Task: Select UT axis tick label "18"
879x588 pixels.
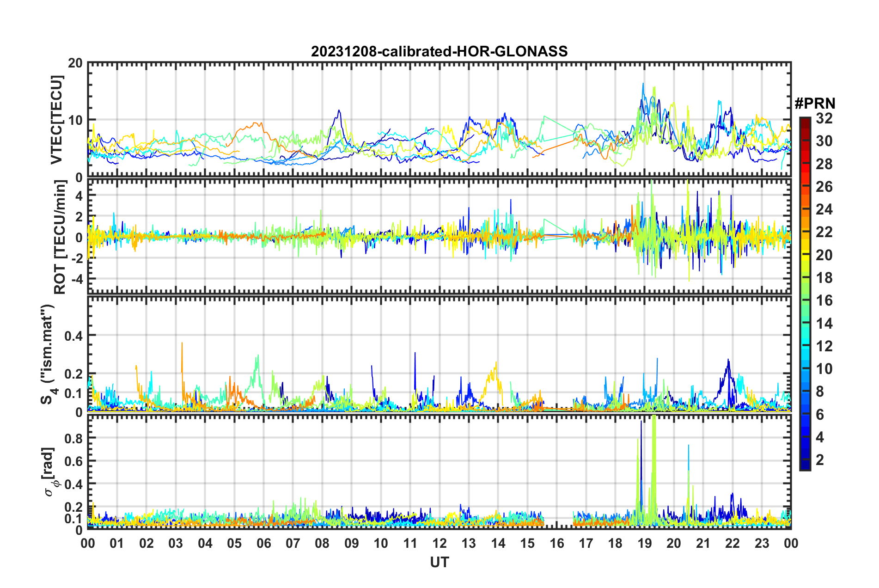Action: click(615, 543)
